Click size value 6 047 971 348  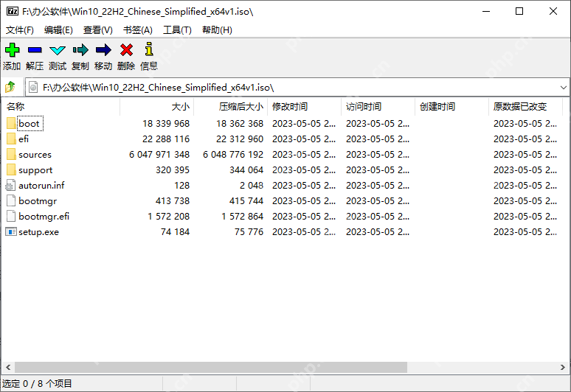point(159,154)
